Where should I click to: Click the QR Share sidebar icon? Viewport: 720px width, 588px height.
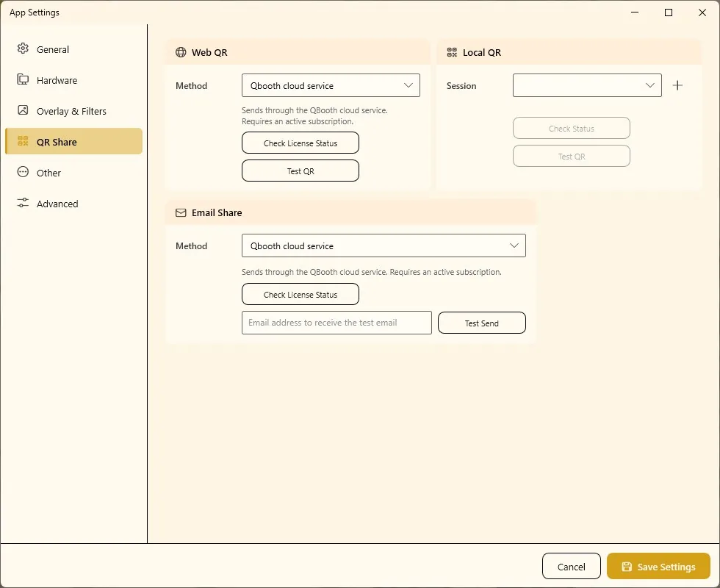23,141
